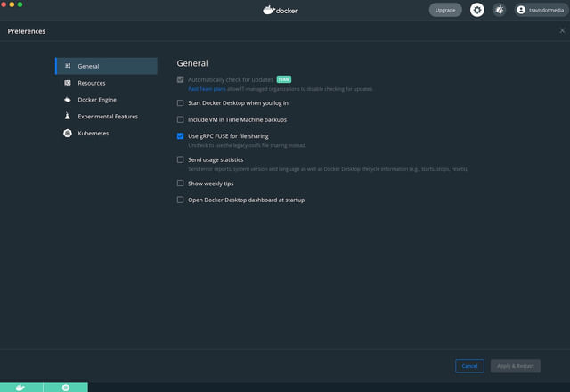Open the Resources preferences section
Image resolution: width=570 pixels, height=392 pixels.
(91, 83)
